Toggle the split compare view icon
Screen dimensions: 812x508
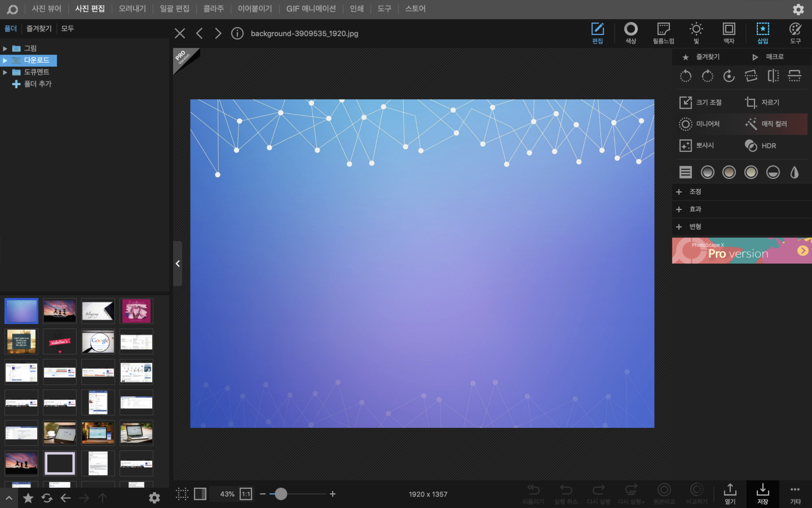coord(200,494)
